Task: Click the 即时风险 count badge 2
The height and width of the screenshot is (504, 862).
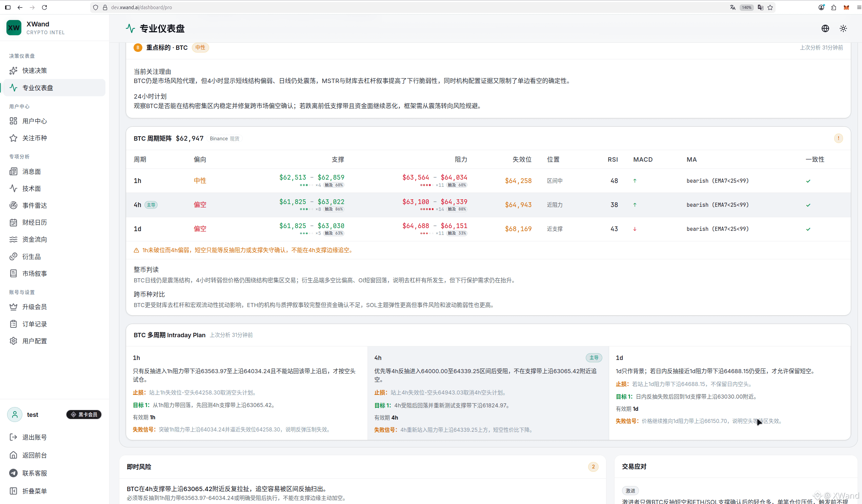Action: (593, 466)
